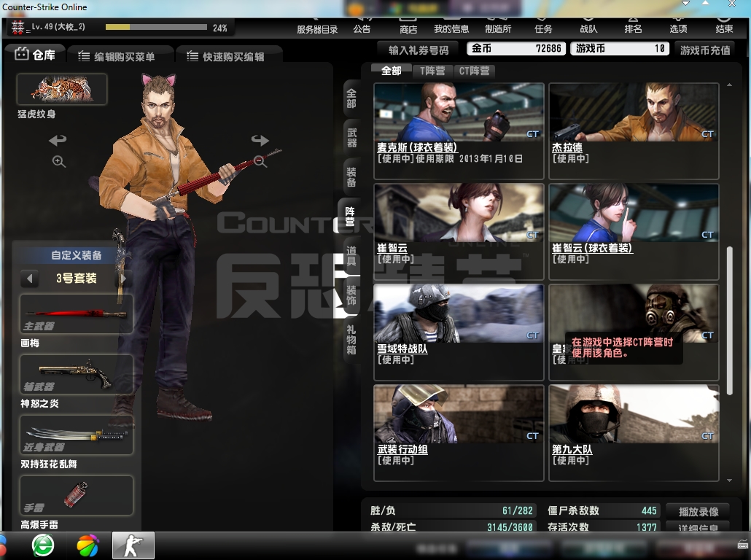Image resolution: width=751 pixels, height=560 pixels.
Task: Click the 游戏币 10 balance field
Action: point(620,48)
